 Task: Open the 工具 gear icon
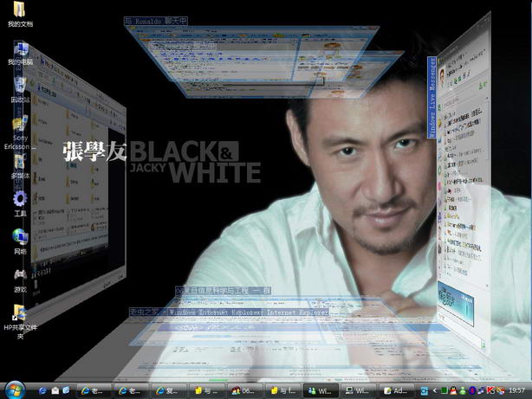(x=19, y=201)
